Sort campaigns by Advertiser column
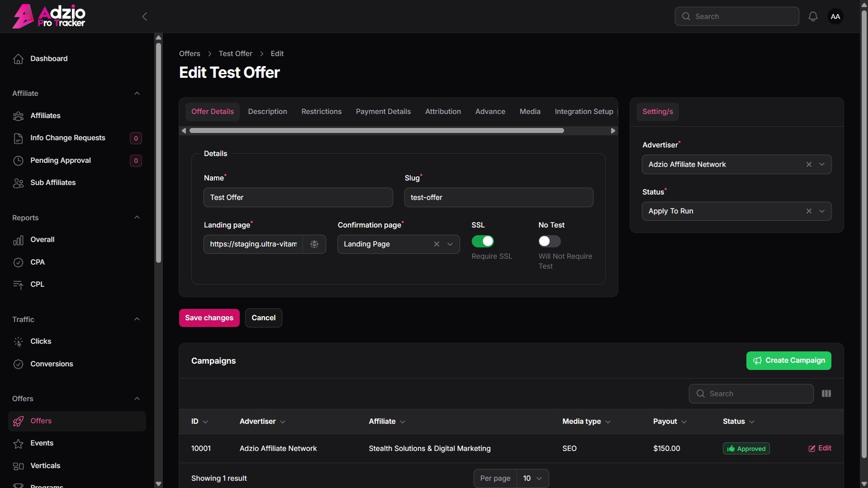The width and height of the screenshot is (868, 488). (x=262, y=422)
